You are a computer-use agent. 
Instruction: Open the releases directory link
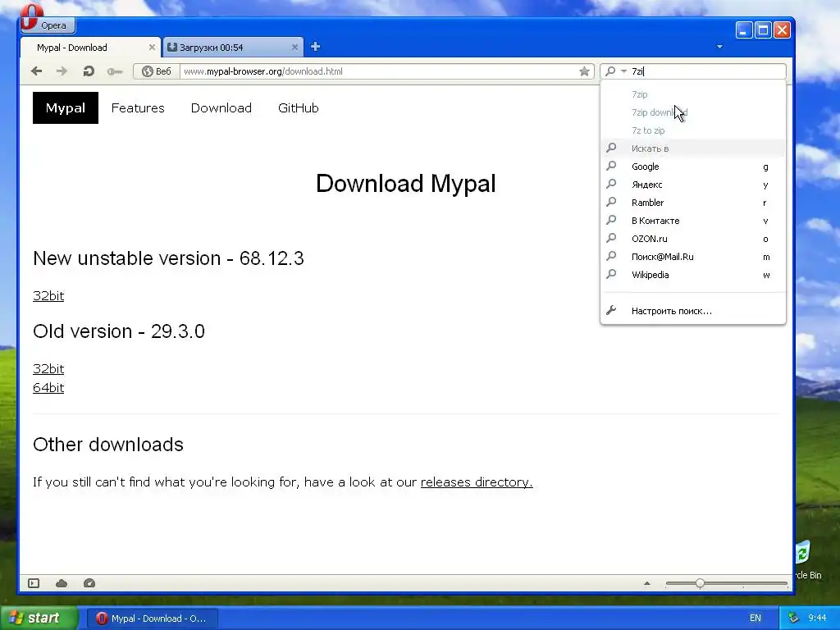pyautogui.click(x=477, y=482)
